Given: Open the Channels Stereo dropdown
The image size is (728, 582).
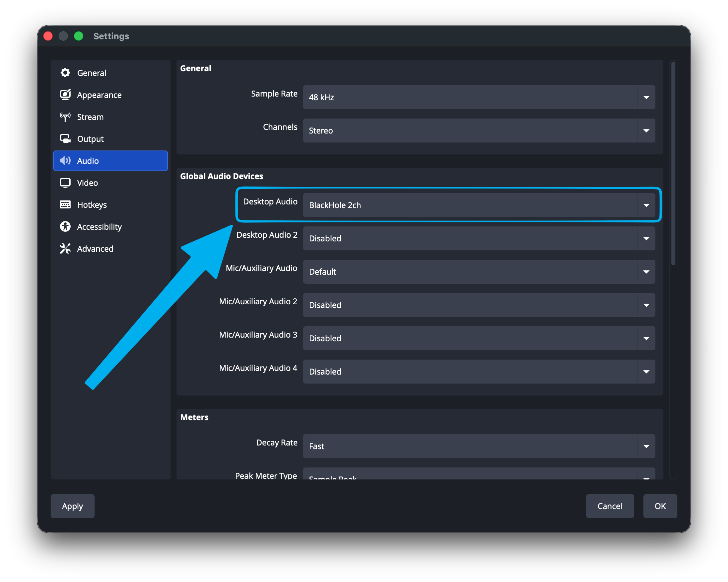Looking at the screenshot, I should tap(479, 130).
